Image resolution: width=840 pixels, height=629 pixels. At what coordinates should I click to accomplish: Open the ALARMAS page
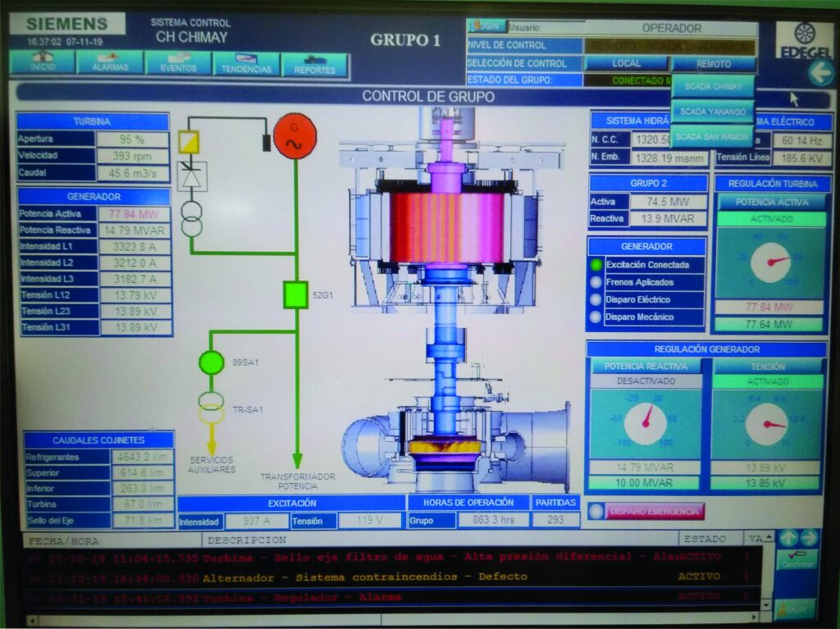[x=110, y=62]
